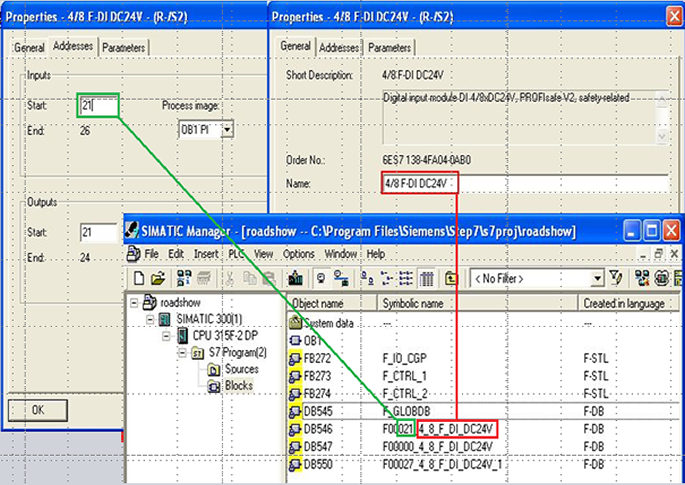This screenshot has width=685, height=485.
Task: Click the S7 Memory Card toolbar icon
Action: 204,278
